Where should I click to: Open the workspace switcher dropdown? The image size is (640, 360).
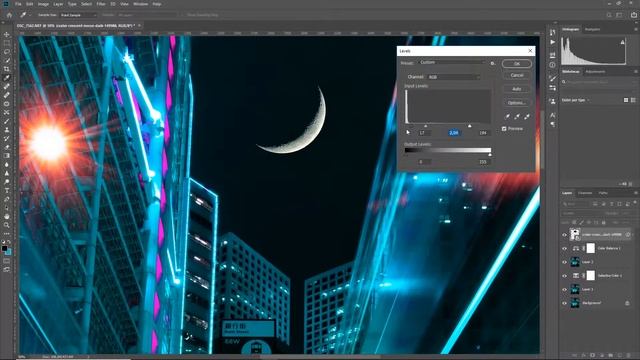pos(620,15)
